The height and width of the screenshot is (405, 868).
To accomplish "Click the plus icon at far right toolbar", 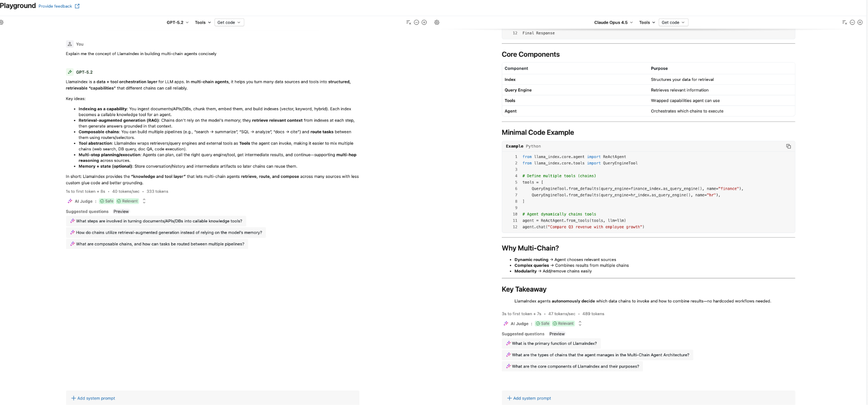I will [x=860, y=22].
